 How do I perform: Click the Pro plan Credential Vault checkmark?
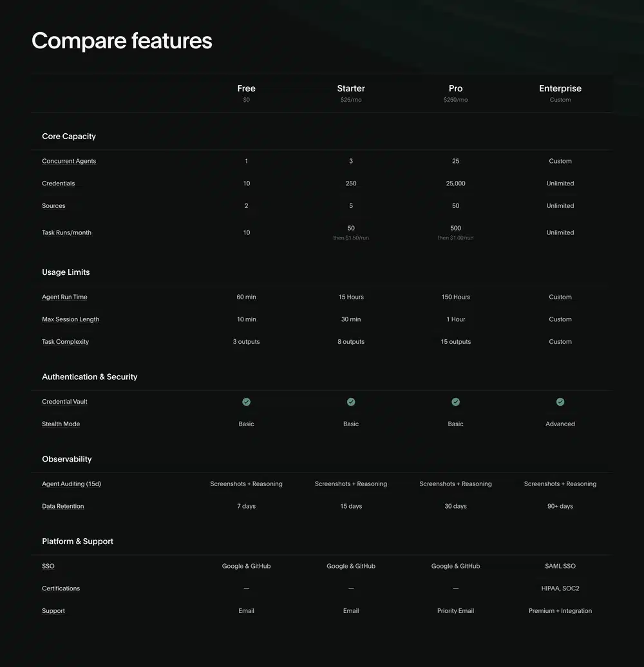(455, 402)
